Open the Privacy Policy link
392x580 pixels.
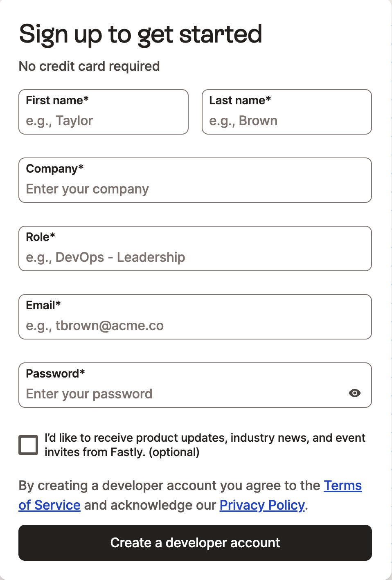262,505
